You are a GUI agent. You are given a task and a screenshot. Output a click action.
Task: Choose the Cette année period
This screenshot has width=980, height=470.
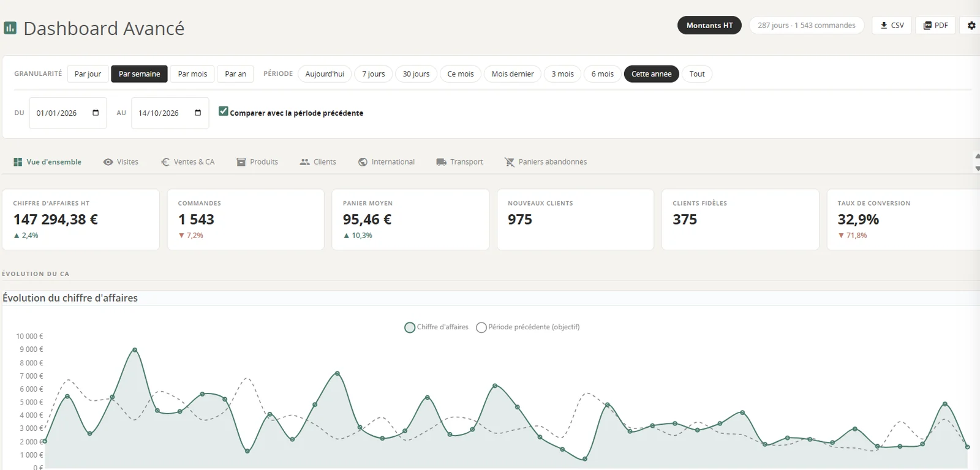(x=652, y=74)
